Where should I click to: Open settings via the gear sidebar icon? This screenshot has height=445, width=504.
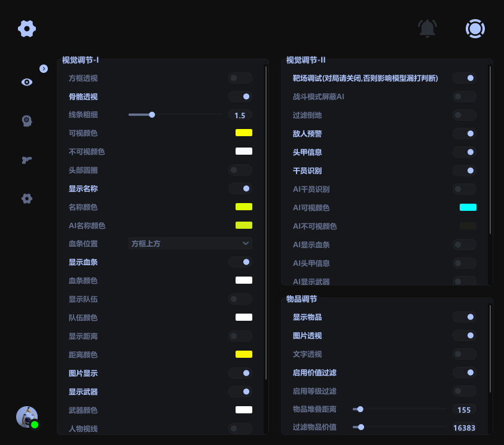(x=26, y=198)
